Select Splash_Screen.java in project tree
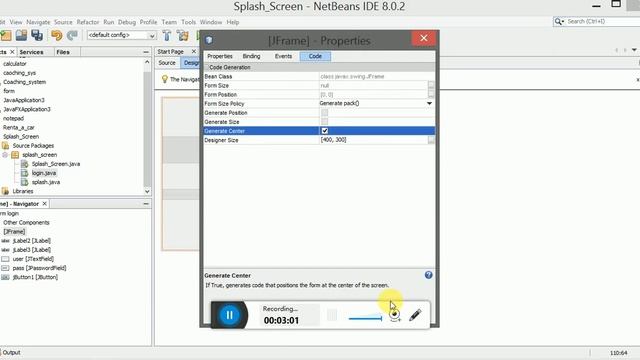Screen dimensions: 640x360 (56, 164)
